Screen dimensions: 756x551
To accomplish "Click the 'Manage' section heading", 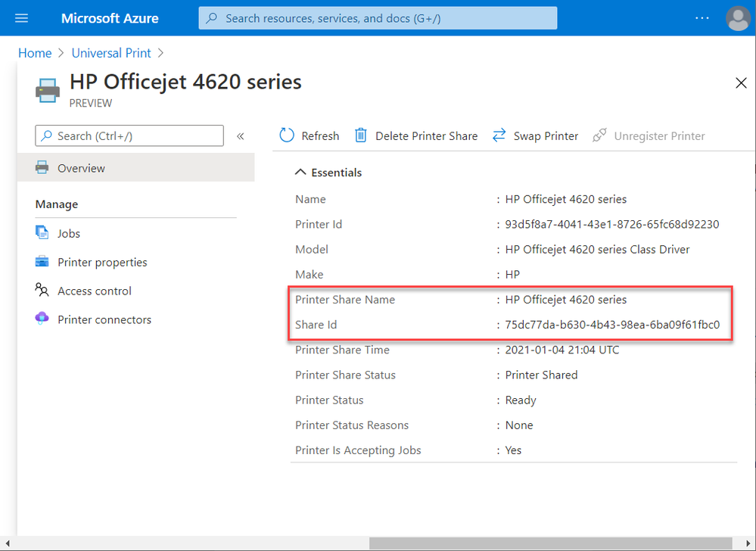I will 57,204.
